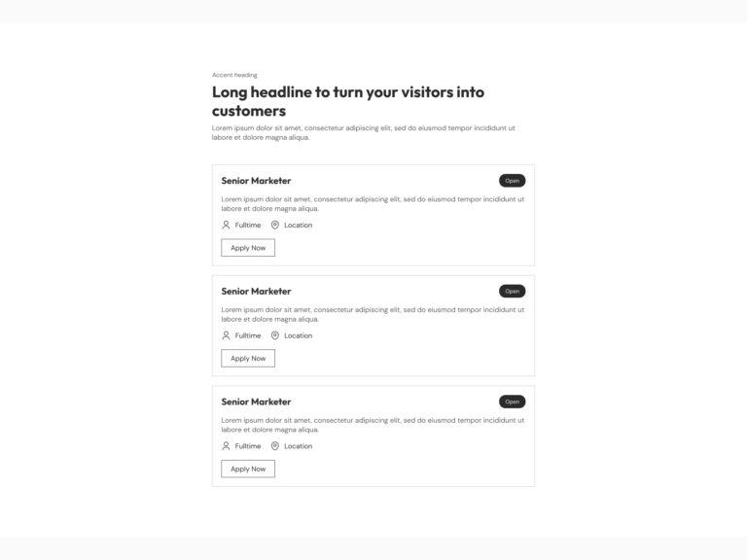Click the person icon in the first job card
The width and height of the screenshot is (747, 560).
[226, 225]
